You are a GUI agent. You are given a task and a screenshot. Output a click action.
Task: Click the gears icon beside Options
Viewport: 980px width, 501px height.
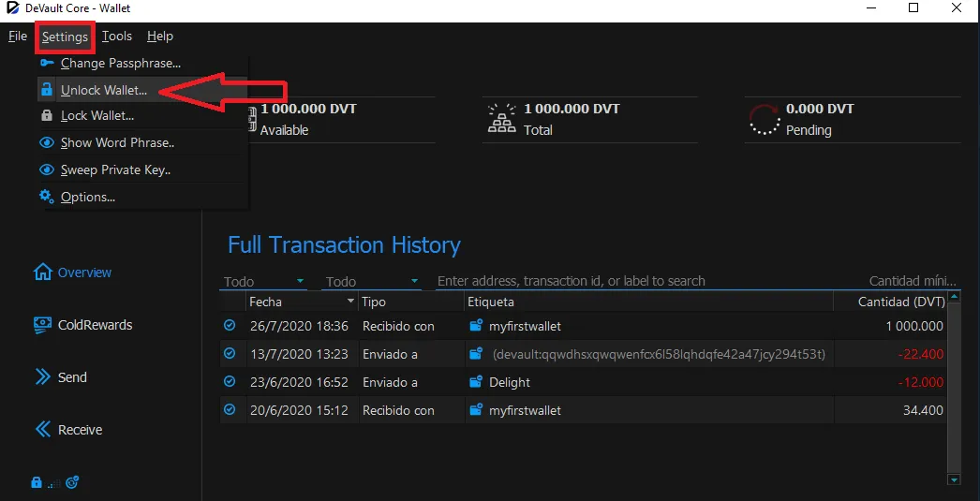click(47, 196)
